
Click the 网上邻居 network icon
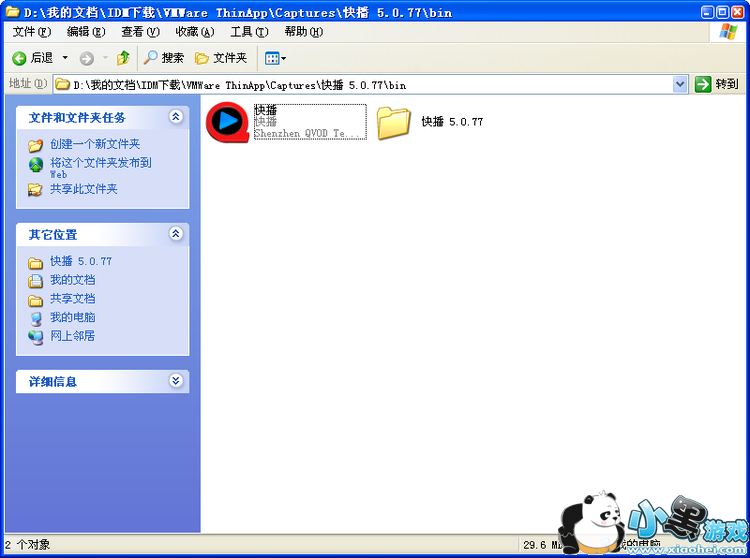35,338
